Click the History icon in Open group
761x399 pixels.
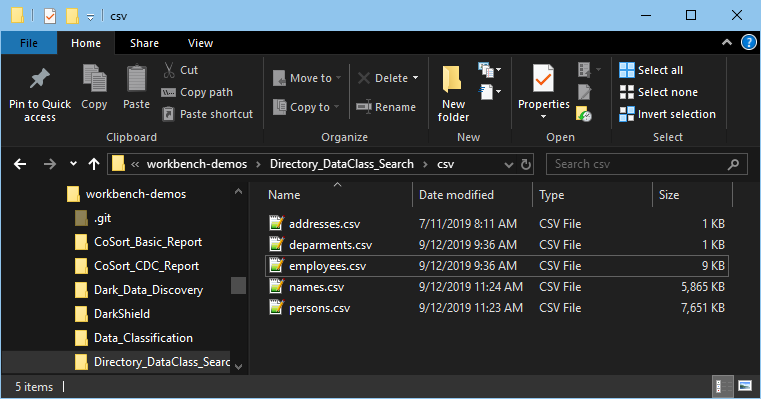click(x=584, y=114)
